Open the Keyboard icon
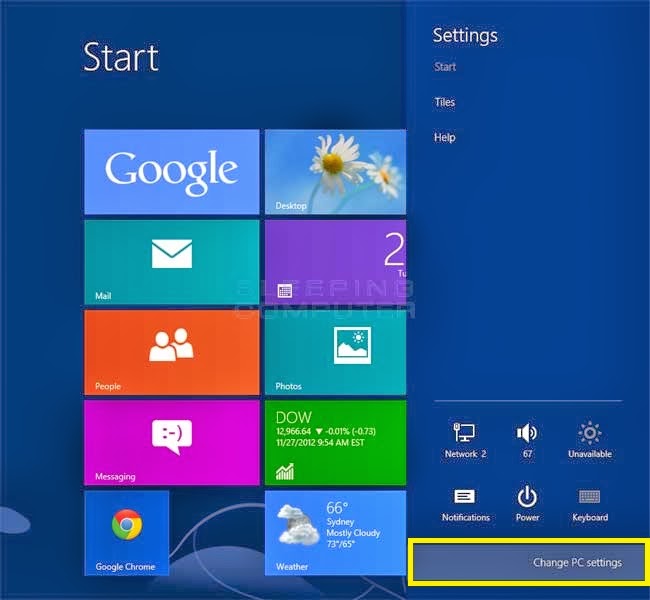This screenshot has height=600, width=650. (x=590, y=504)
